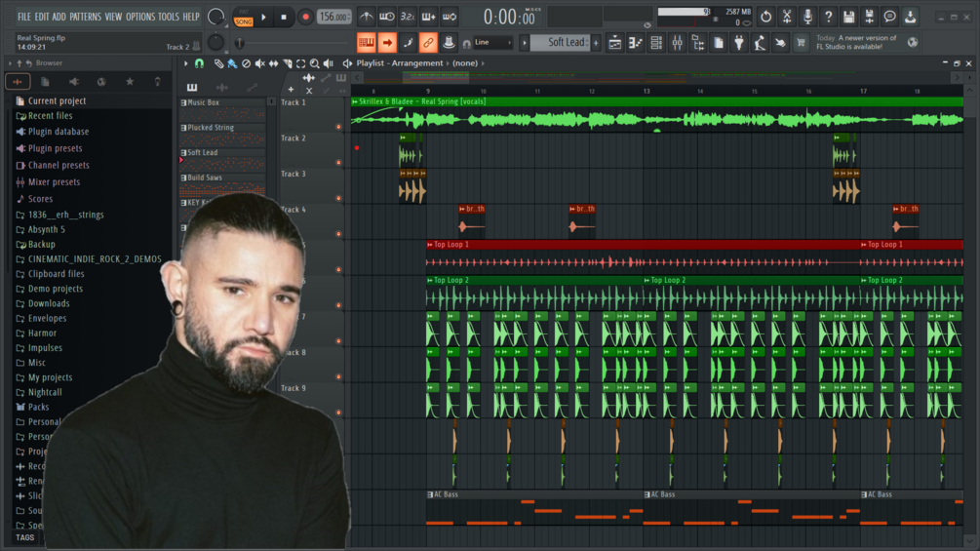Open the PATTERNS menu
This screenshot has height=551, width=980.
click(85, 17)
